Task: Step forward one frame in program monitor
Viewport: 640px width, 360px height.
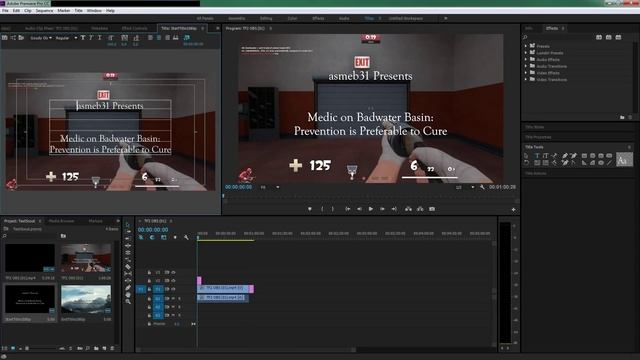Action: [382, 209]
